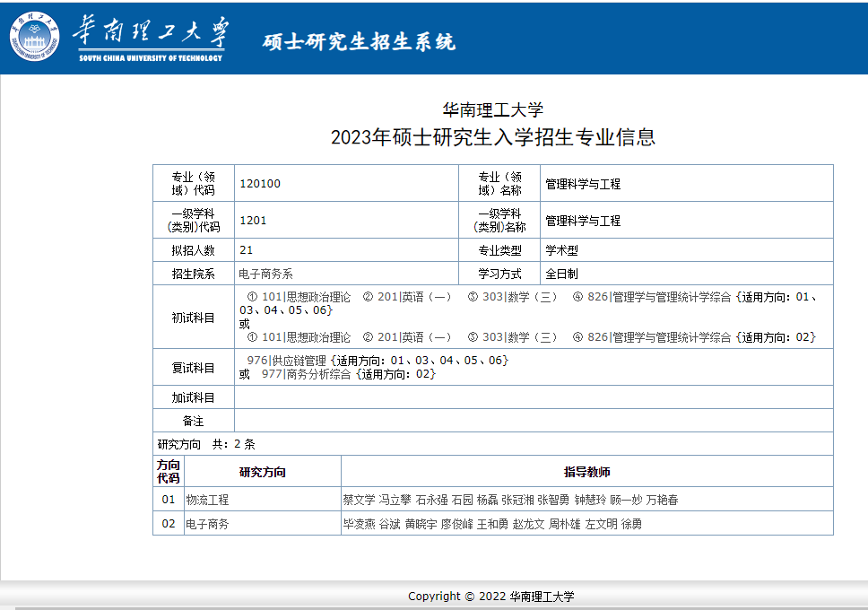Click the South China University of Technology calligraphy logo
The image size is (868, 610).
(150, 37)
